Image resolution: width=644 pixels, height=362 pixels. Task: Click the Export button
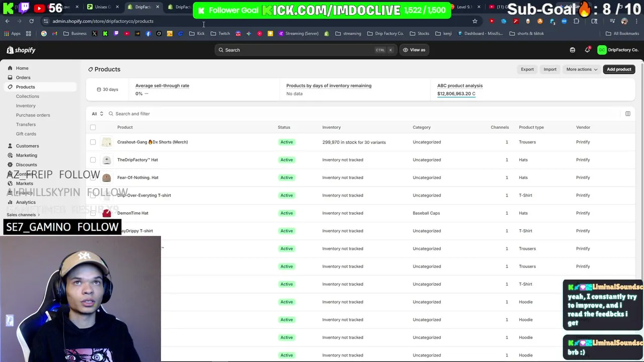coord(527,69)
